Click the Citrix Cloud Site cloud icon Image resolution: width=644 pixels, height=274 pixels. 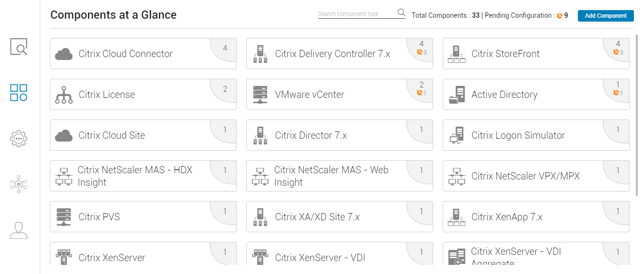pyautogui.click(x=64, y=136)
